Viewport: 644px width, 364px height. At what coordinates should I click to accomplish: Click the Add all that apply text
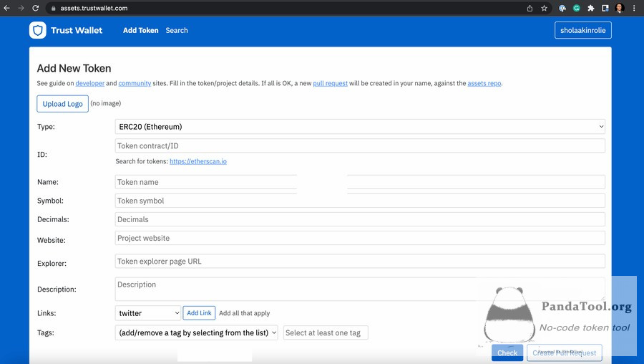click(245, 313)
